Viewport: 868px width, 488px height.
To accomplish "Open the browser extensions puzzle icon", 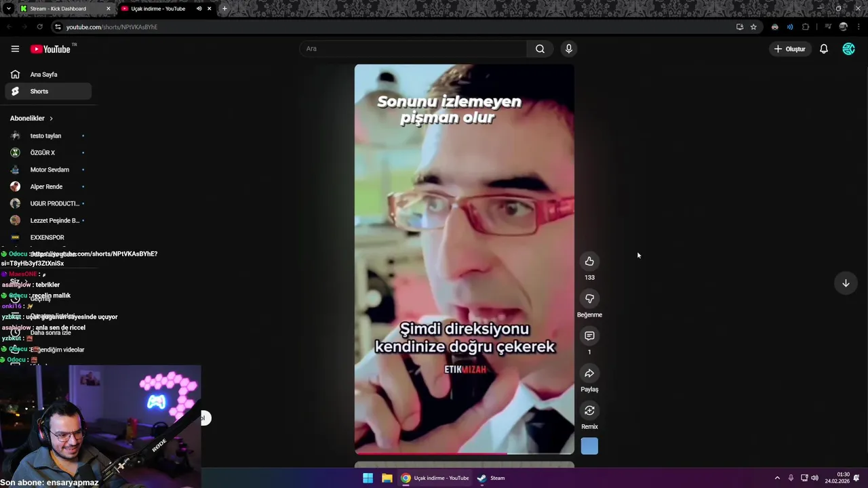I will tap(806, 27).
